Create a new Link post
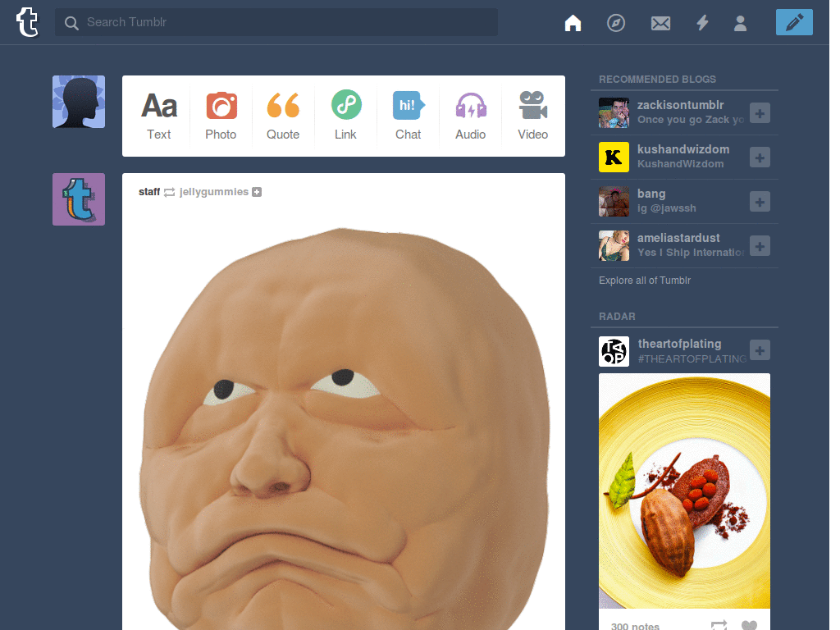The width and height of the screenshot is (840, 630). pyautogui.click(x=346, y=116)
